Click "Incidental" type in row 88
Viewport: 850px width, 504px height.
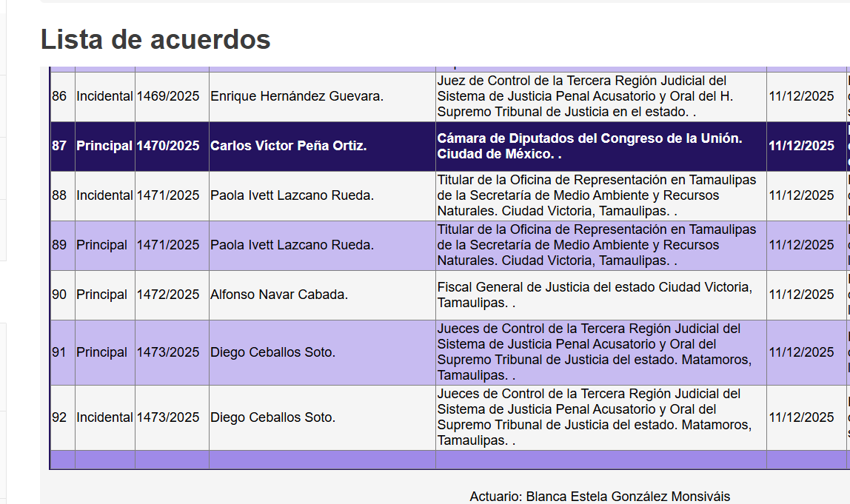coord(104,195)
